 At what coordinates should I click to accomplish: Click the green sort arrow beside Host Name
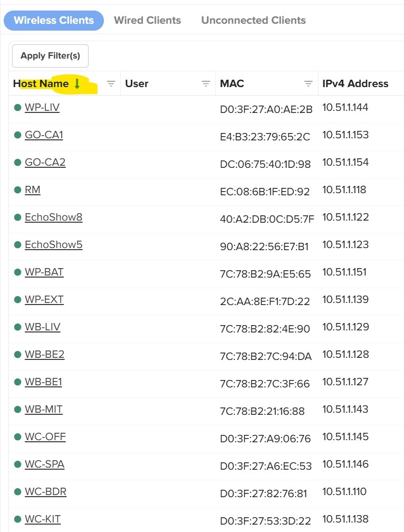tap(77, 84)
